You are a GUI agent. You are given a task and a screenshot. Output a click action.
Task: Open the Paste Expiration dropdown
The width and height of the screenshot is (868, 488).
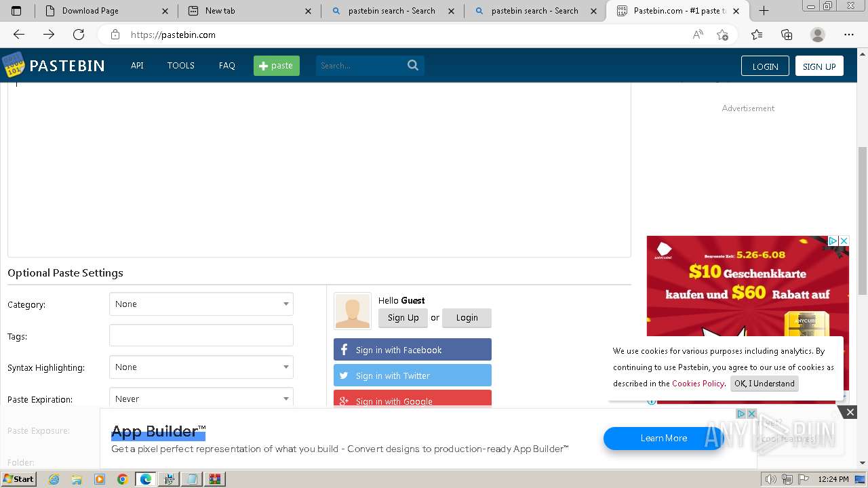[201, 399]
